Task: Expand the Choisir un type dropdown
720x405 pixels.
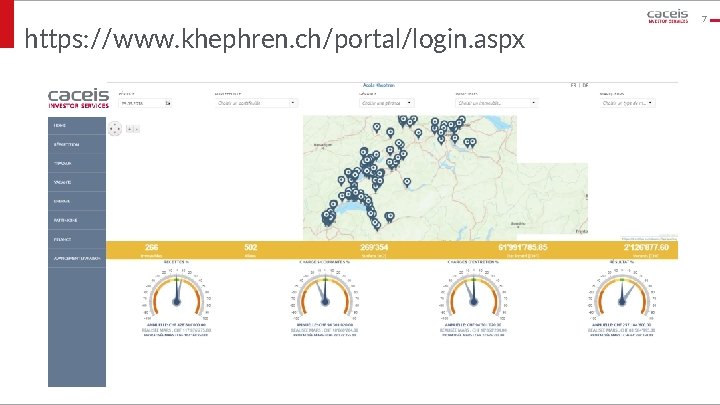Action: (627, 103)
